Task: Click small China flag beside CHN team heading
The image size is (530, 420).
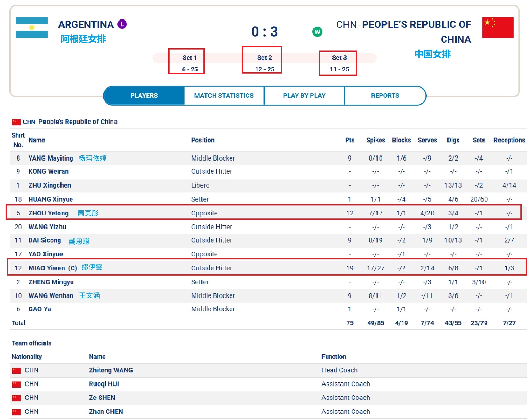Action: 16,122
